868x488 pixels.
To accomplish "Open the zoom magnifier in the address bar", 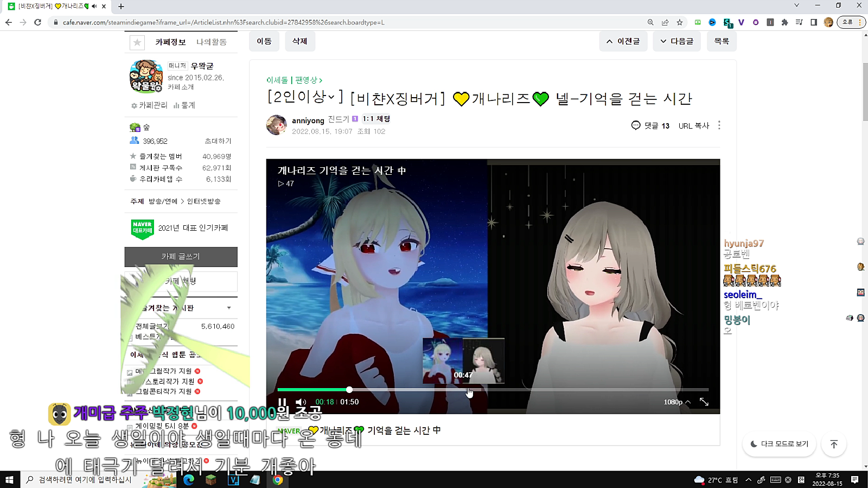I will 650,22.
